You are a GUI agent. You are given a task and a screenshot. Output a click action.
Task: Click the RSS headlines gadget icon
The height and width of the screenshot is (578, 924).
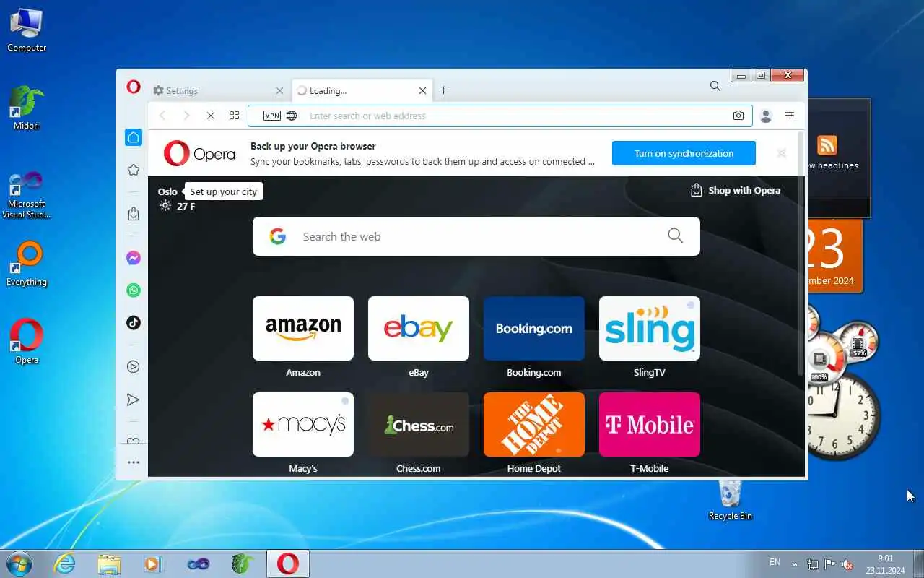click(x=827, y=145)
